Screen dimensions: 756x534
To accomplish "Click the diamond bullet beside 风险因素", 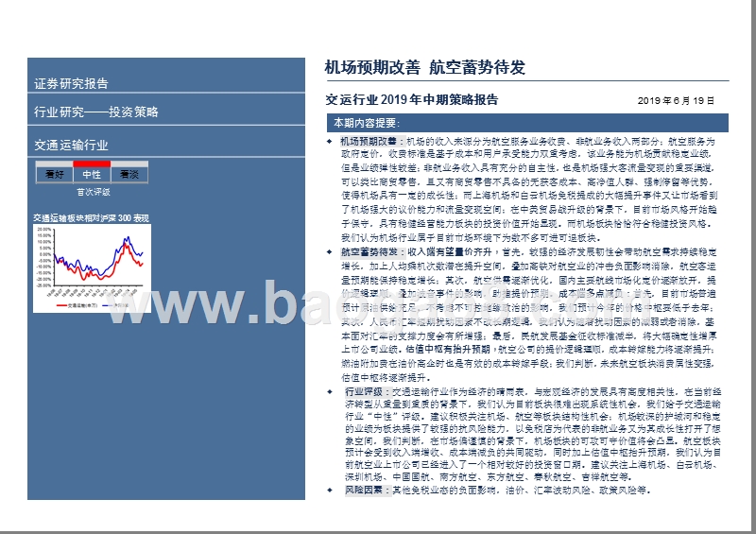I will pyautogui.click(x=330, y=491).
